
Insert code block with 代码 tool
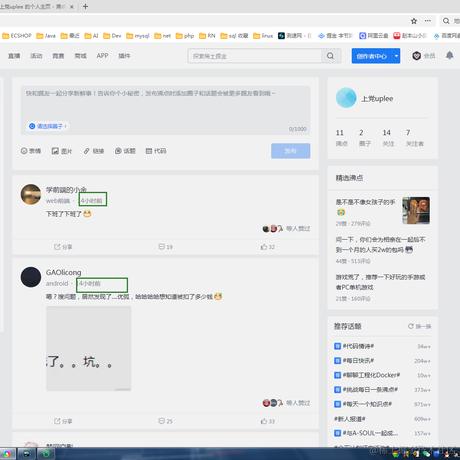point(156,151)
